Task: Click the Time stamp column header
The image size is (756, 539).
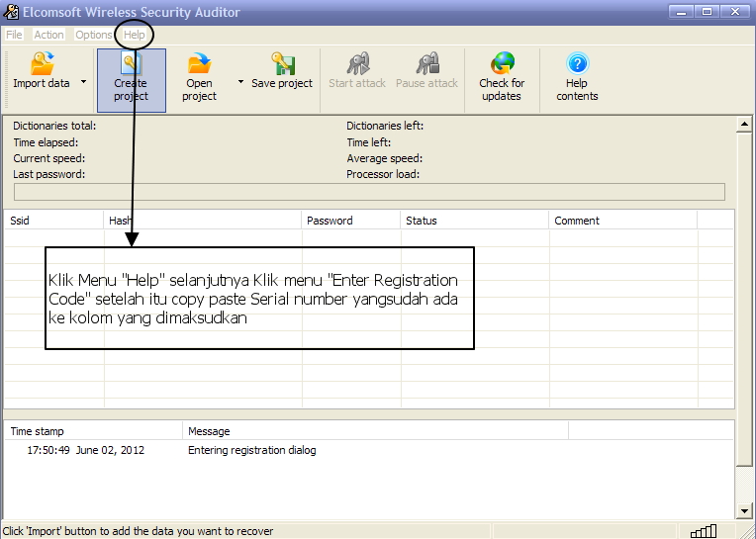Action: coord(94,431)
